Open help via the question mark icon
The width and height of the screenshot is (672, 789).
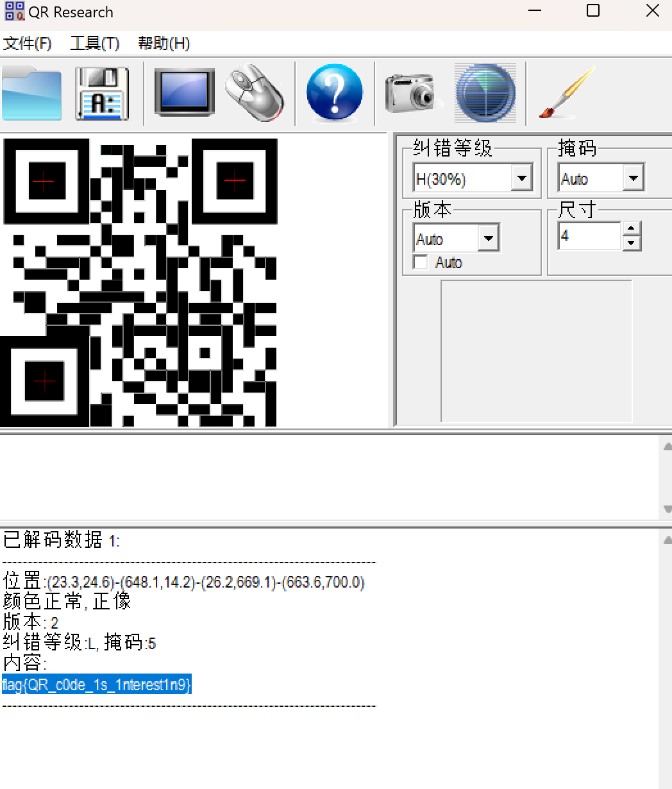click(334, 94)
